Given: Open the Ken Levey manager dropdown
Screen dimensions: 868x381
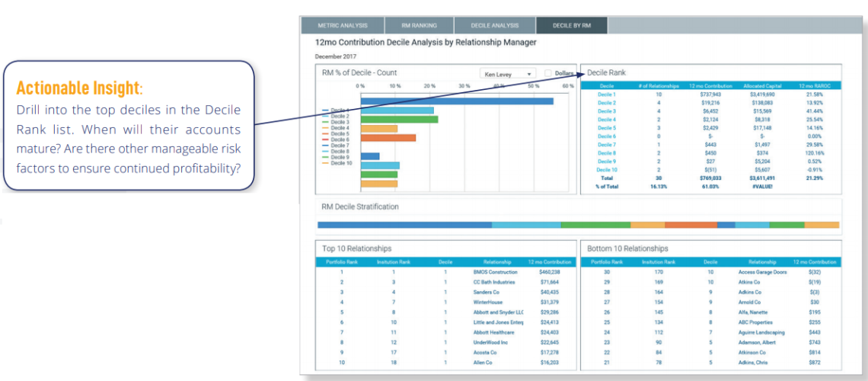Looking at the screenshot, I should tap(508, 74).
